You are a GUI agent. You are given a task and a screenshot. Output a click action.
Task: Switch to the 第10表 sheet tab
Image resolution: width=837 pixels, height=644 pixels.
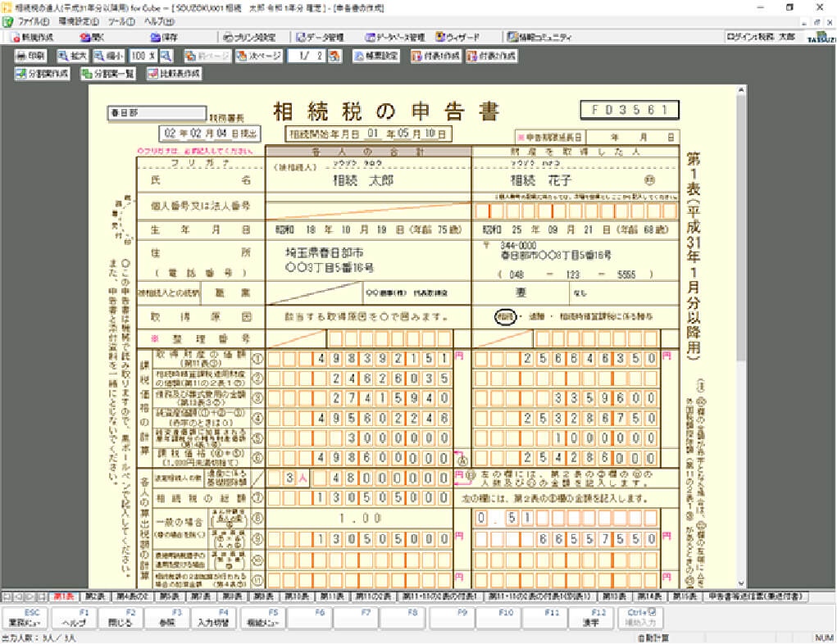[297, 596]
